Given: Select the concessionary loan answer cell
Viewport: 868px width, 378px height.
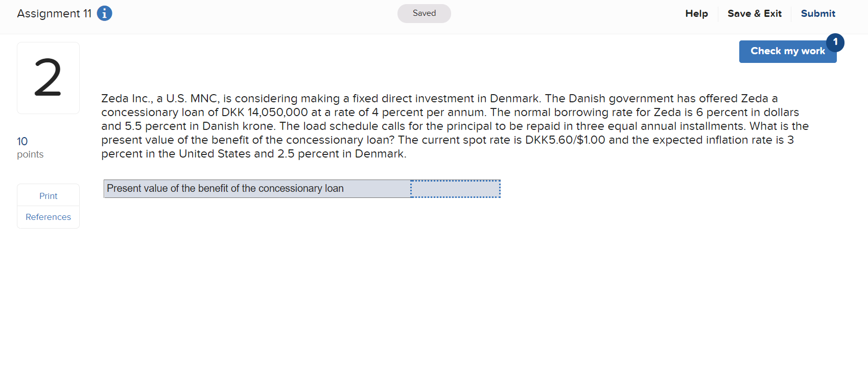Looking at the screenshot, I should tap(455, 188).
